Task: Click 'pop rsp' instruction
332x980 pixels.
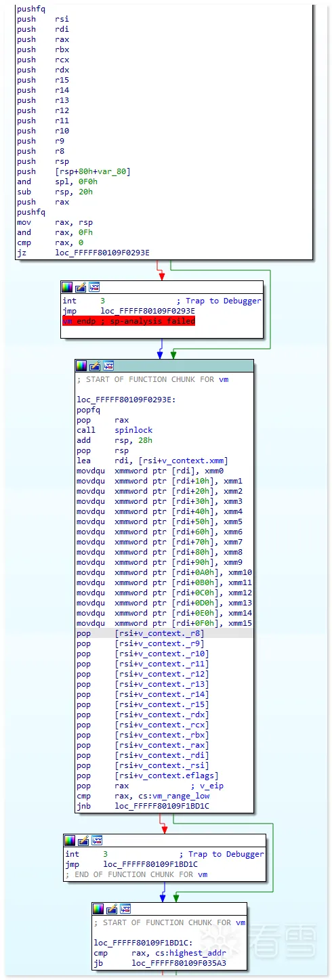Action: coord(102,450)
